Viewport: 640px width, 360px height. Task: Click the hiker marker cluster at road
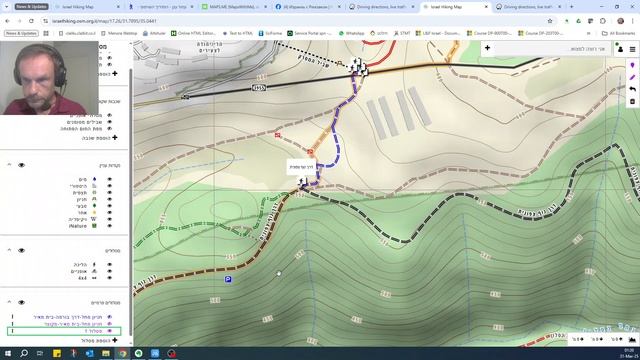click(x=359, y=67)
